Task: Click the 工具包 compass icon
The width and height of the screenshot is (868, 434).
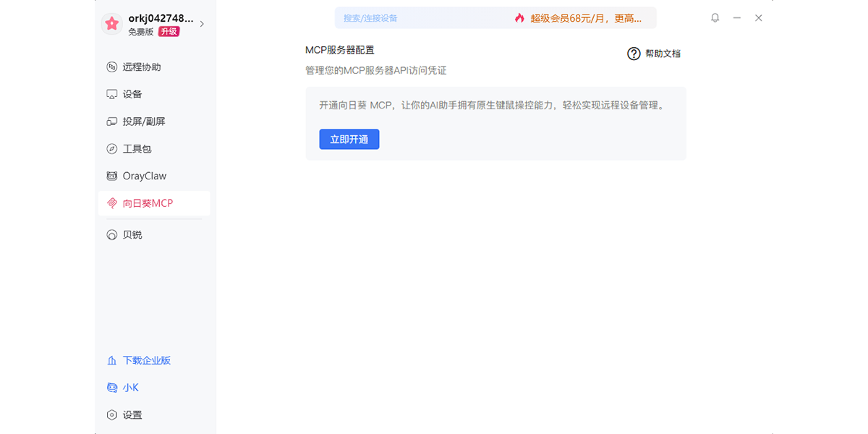Action: coord(111,149)
